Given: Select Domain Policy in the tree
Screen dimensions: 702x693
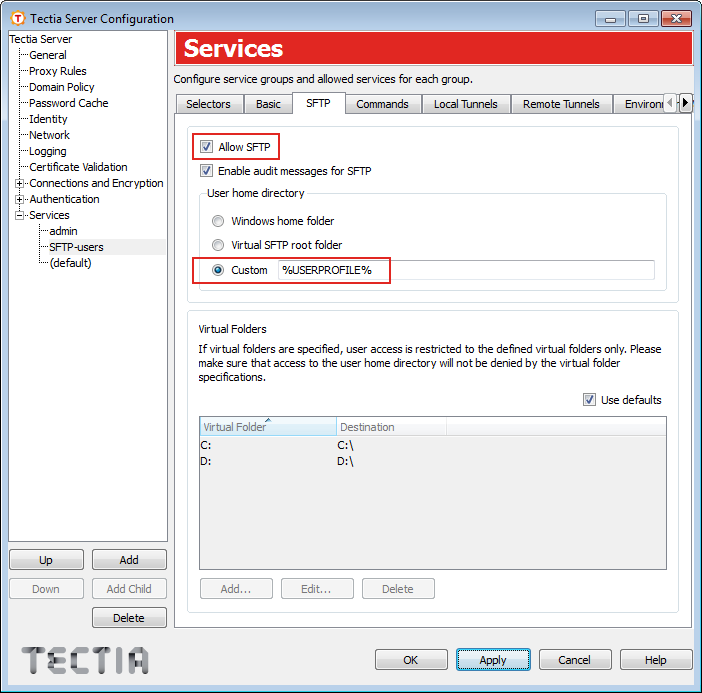Looking at the screenshot, I should click(x=62, y=87).
